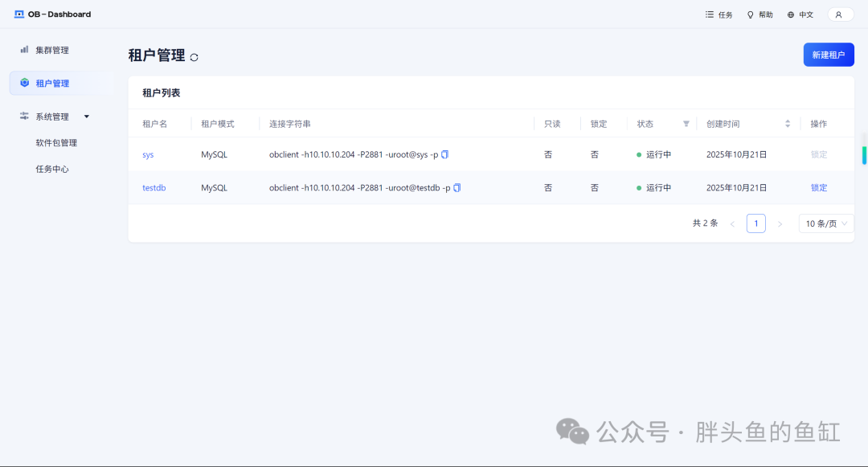This screenshot has height=467, width=868.
Task: Click the 租户管理 sidebar hexagon icon
Action: tap(24, 83)
